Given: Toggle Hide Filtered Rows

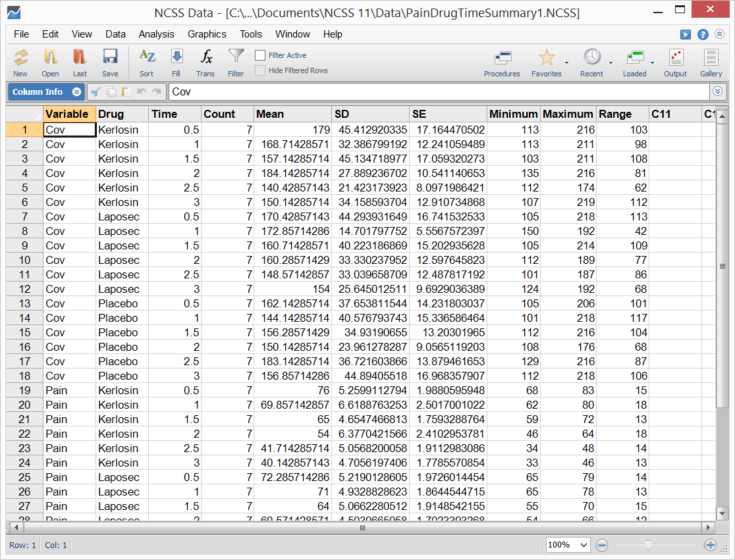Looking at the screenshot, I should [x=259, y=70].
